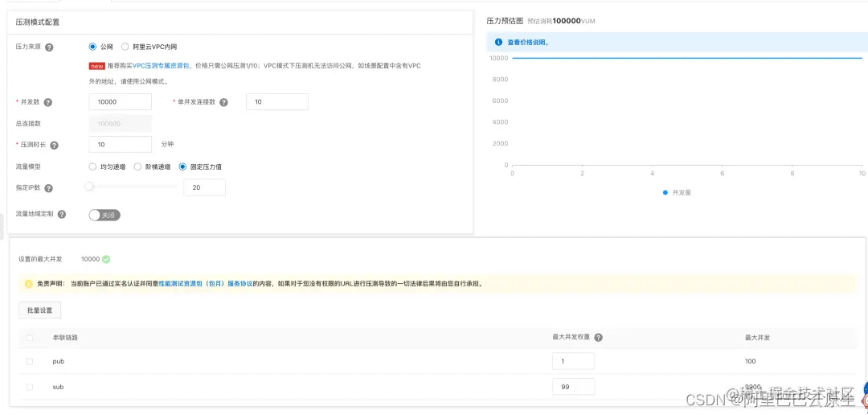Open 查看价格说明 link
The width and height of the screenshot is (868, 415).
528,42
